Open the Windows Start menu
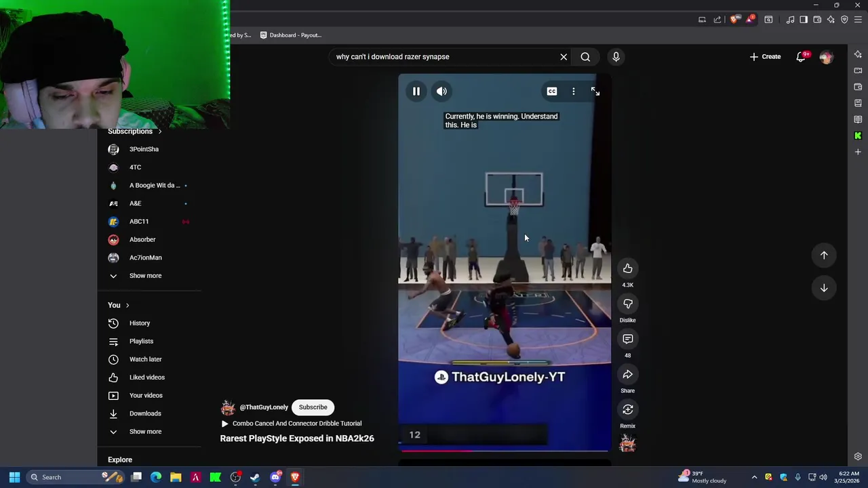 14,477
